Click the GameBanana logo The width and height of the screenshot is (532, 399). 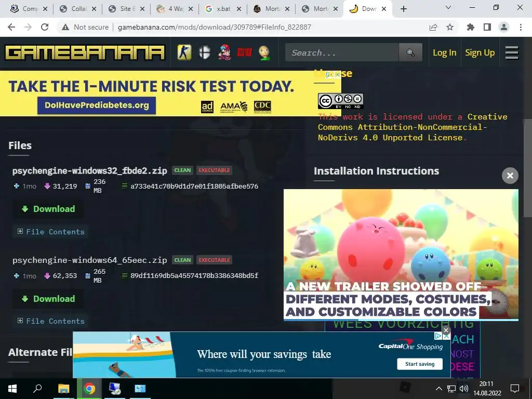(x=85, y=52)
